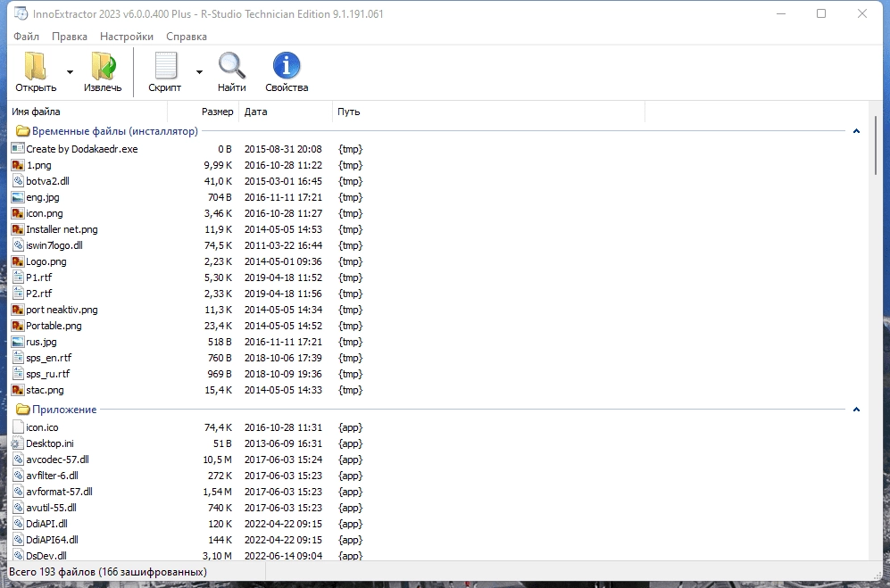Click file name avutil-55.dll

[x=51, y=508]
